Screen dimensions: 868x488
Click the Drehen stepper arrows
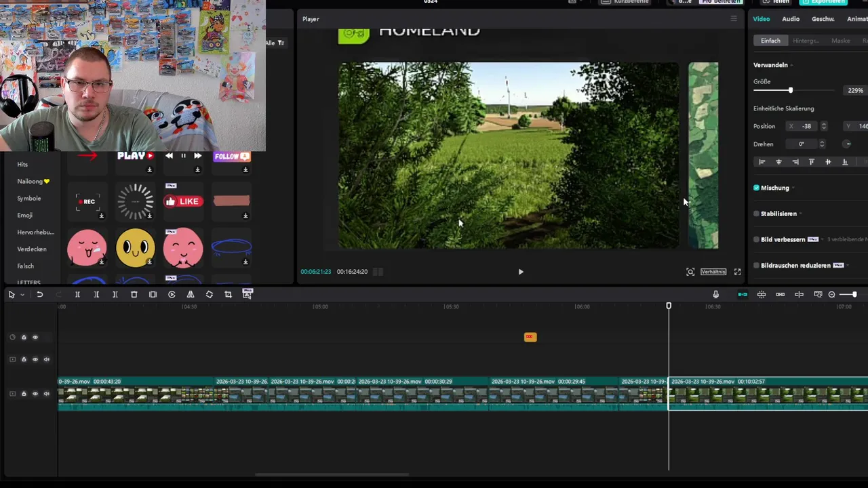822,144
